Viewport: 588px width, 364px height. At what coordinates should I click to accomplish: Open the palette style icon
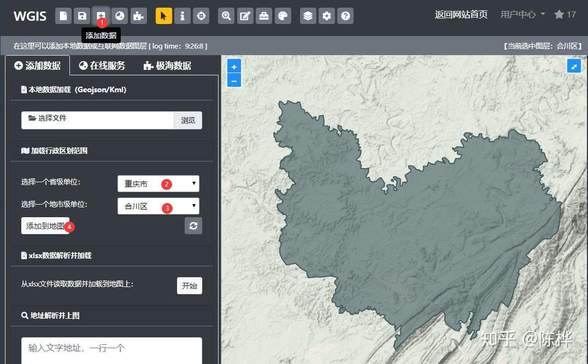[x=283, y=16]
